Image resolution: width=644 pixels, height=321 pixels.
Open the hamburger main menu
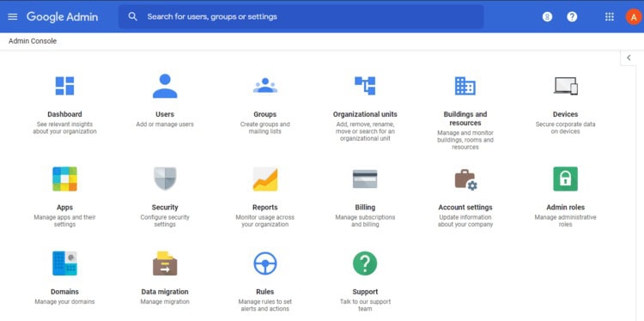tap(13, 17)
